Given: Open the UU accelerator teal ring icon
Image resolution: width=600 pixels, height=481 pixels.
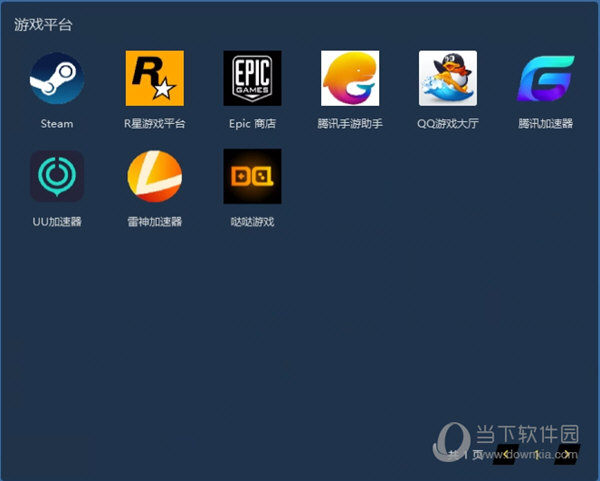Looking at the screenshot, I should point(57,176).
